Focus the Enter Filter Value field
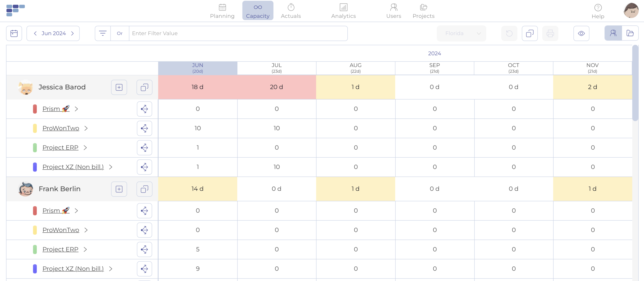Screen dimensions: 644x281 coord(238,33)
